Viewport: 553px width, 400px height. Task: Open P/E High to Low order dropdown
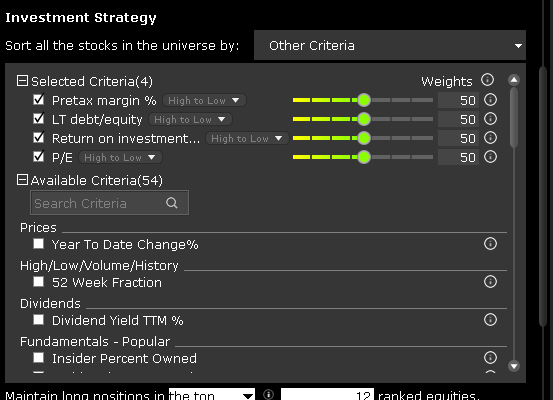pyautogui.click(x=120, y=157)
